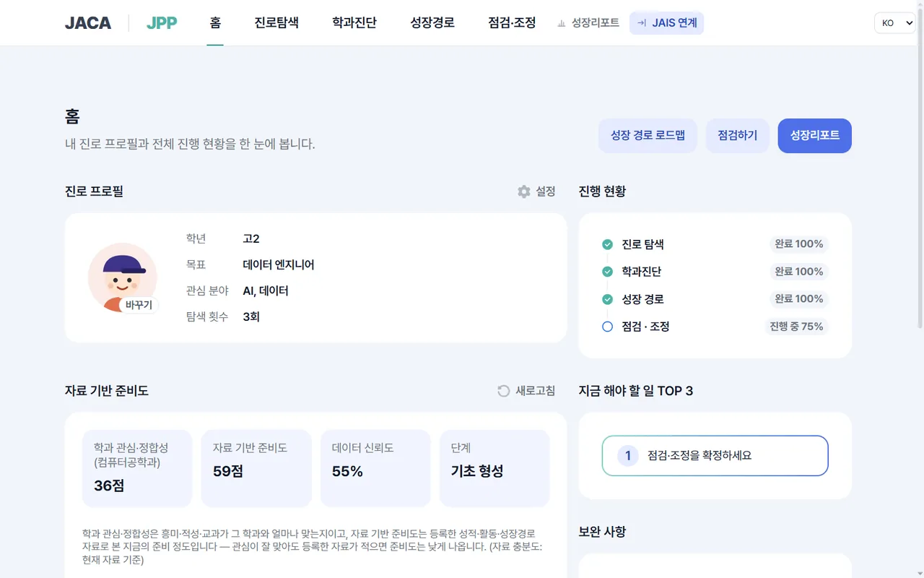Click the JACA logo
Viewport: 924px width, 578px height.
point(88,23)
